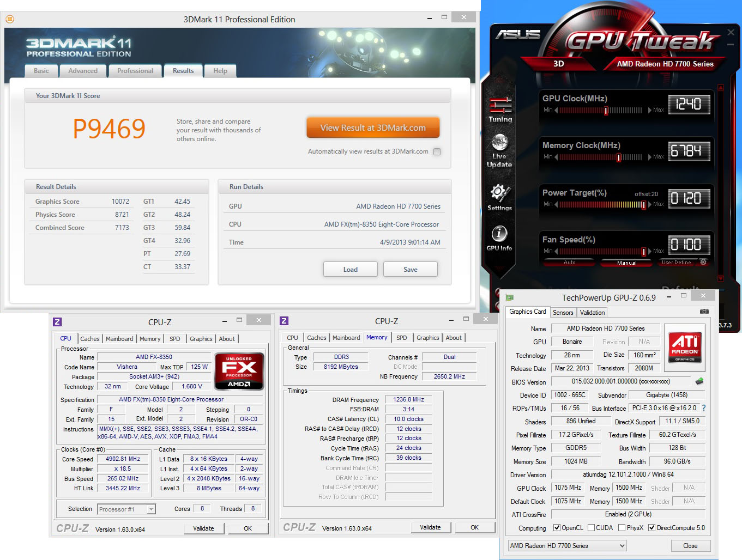Switch to the Sensors tab in GPU-Z

tap(563, 313)
